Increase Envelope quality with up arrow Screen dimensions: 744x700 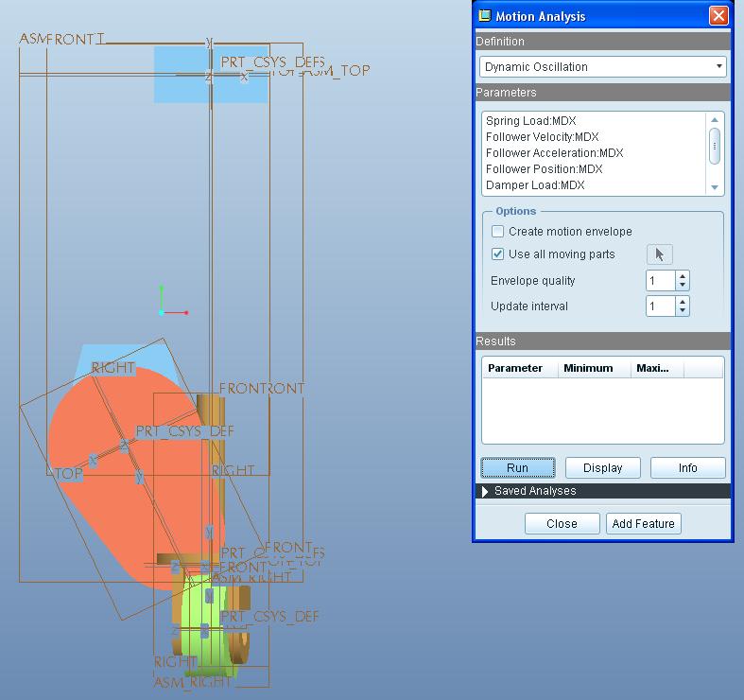683,276
